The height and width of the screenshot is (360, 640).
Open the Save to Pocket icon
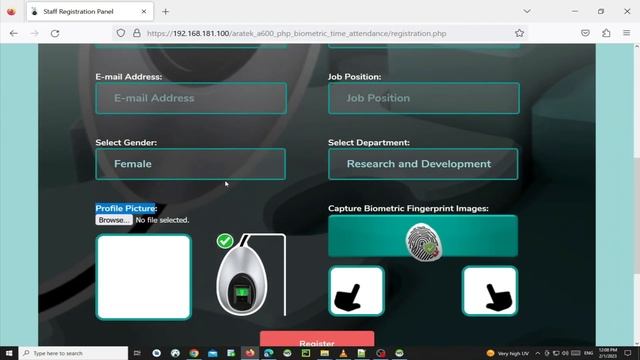[585, 33]
